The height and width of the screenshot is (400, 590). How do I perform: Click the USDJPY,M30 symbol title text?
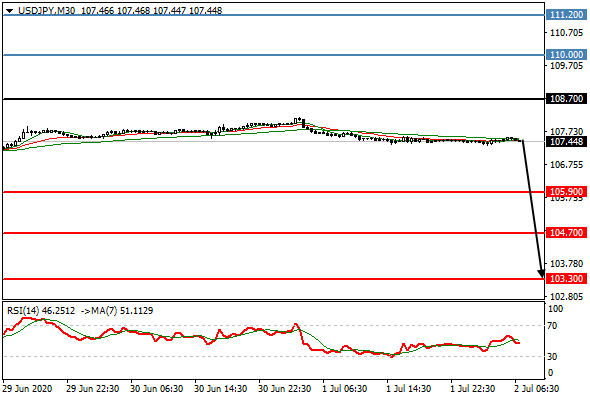tap(46, 11)
